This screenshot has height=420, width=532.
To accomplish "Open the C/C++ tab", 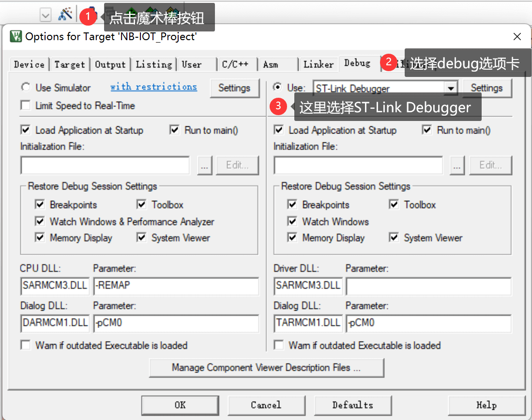I will 235,64.
